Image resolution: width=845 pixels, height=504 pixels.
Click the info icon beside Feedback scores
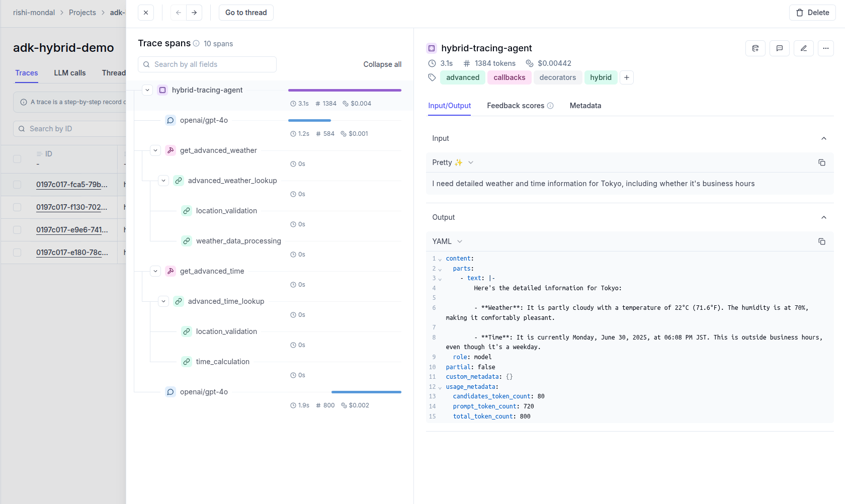551,106
